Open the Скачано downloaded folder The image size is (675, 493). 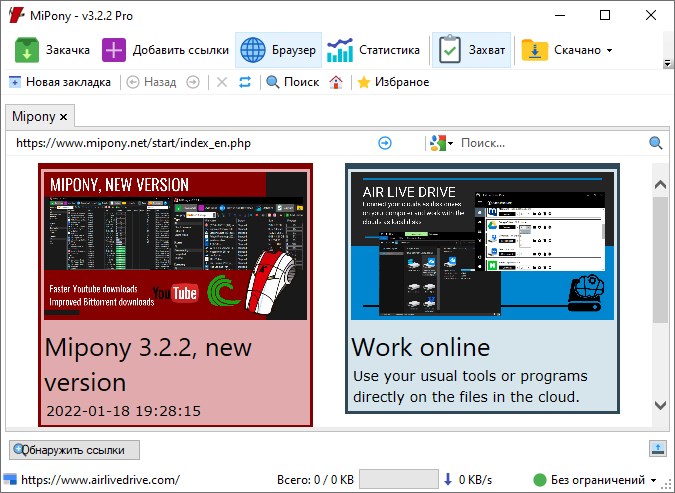561,50
